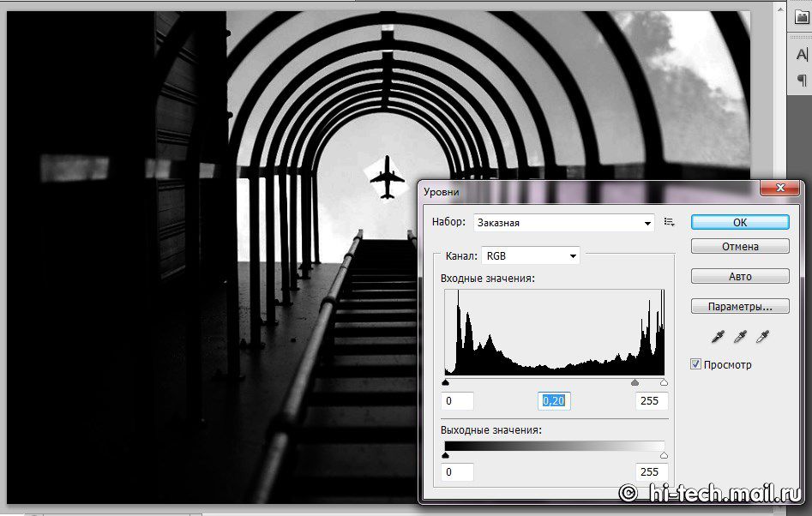Image resolution: width=812 pixels, height=516 pixels.
Task: Toggle the Просмотр preview checkbox
Action: click(695, 364)
